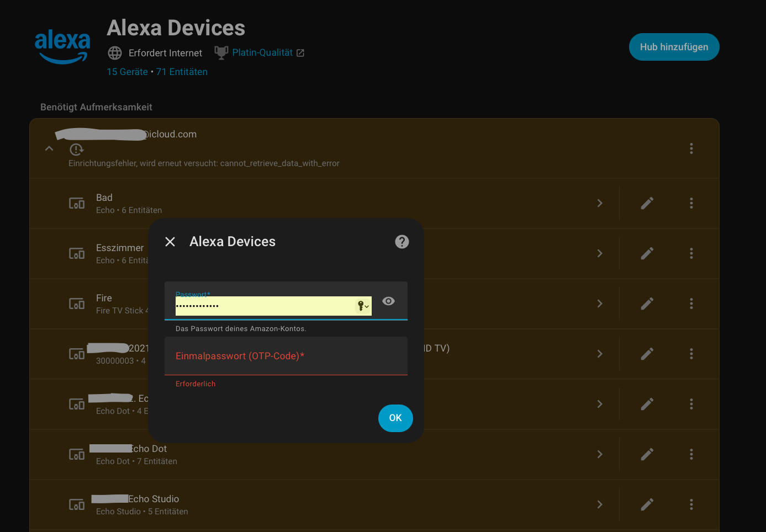
Task: Edit the Bad device with the pencil
Action: [647, 204]
